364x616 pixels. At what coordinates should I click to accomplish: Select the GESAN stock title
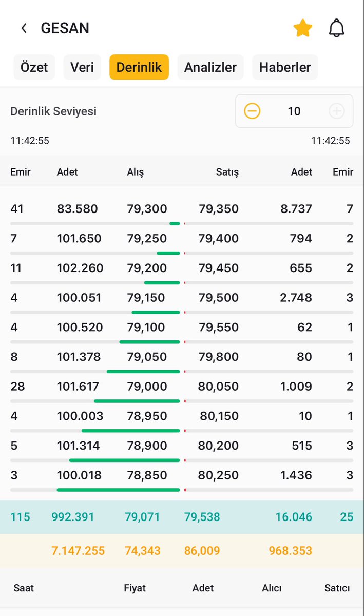pos(65,28)
